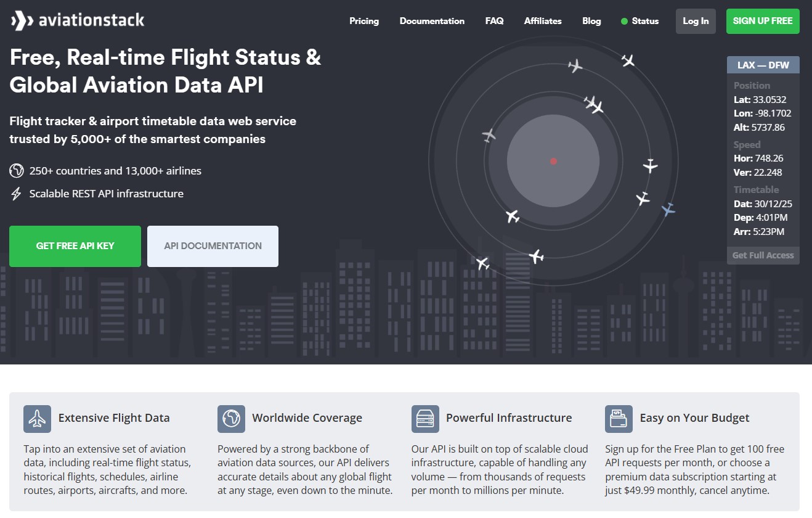Click the Extensive Flight Data plane icon
Screen dimensions: 812x518
click(x=37, y=418)
